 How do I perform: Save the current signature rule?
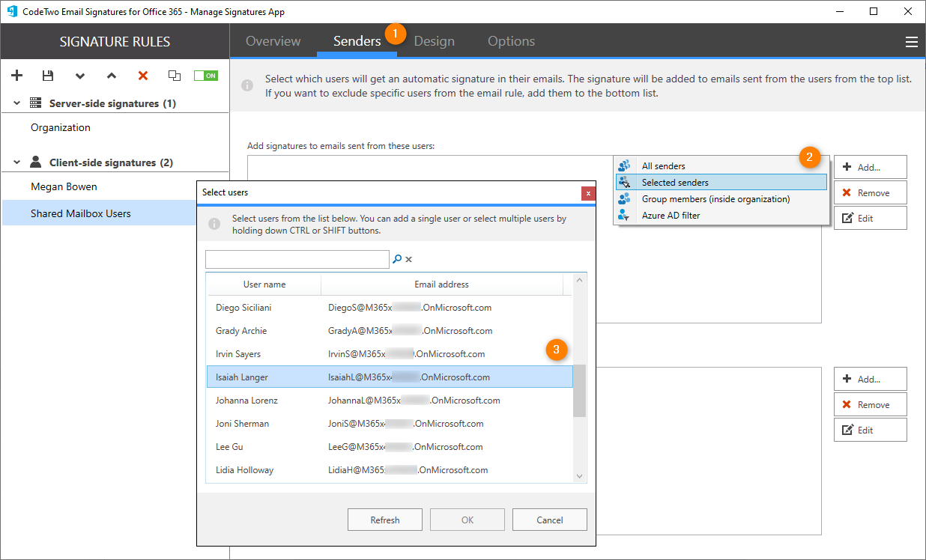pyautogui.click(x=47, y=75)
